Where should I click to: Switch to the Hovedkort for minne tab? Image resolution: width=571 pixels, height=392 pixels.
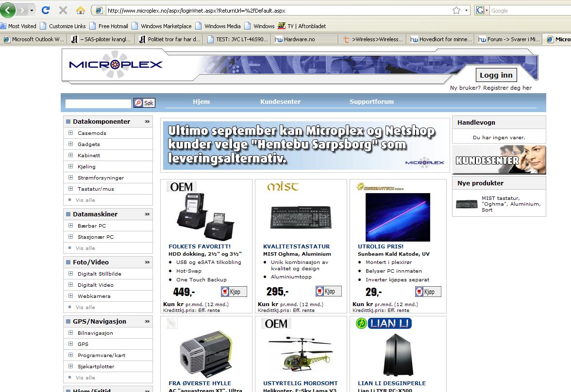pyautogui.click(x=441, y=39)
